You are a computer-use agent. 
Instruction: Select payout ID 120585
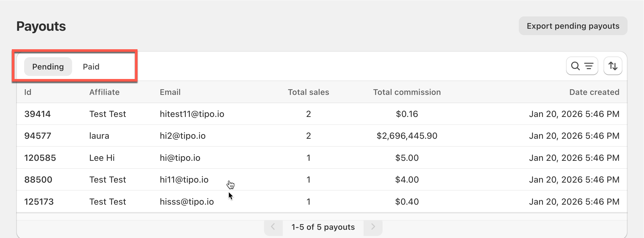tap(40, 158)
